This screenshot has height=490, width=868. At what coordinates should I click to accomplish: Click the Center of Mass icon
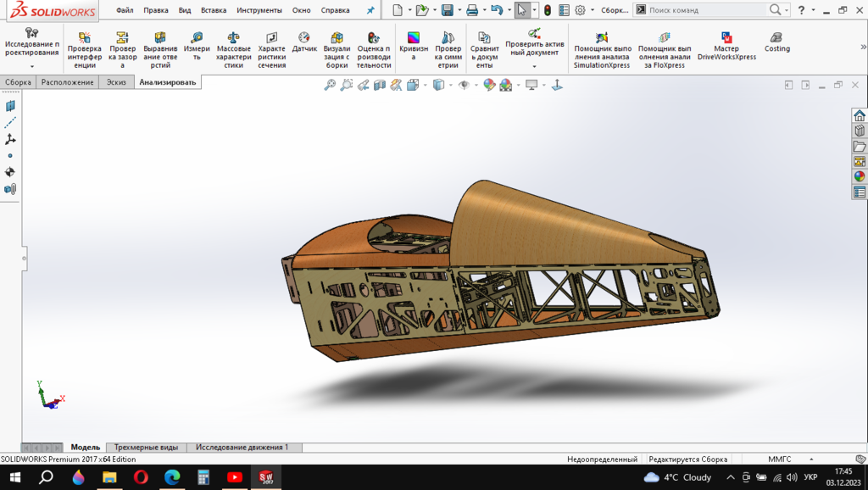[10, 171]
